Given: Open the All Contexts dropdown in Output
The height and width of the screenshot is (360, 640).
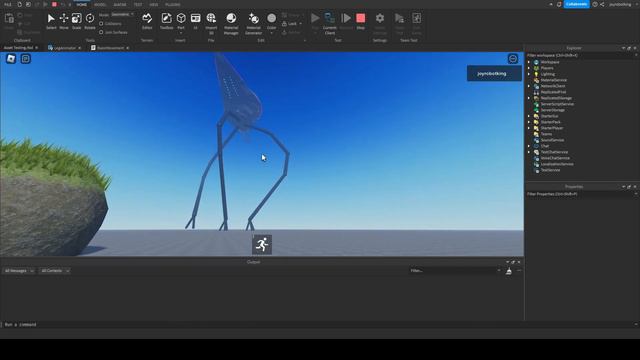Looking at the screenshot, I should 55,271.
